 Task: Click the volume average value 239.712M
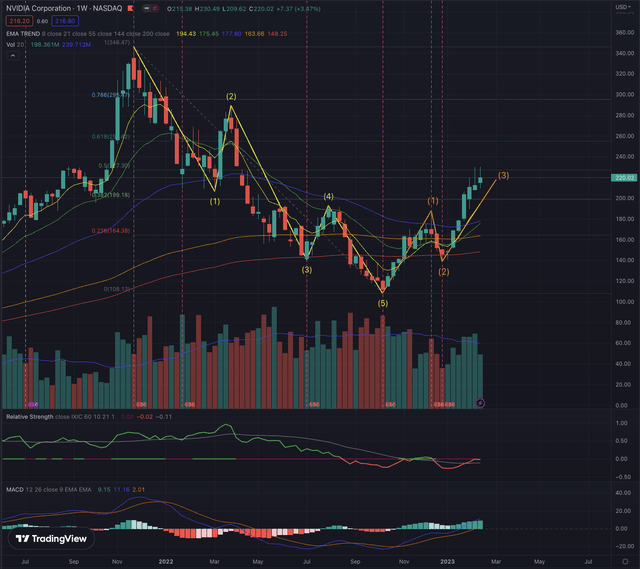coord(76,44)
